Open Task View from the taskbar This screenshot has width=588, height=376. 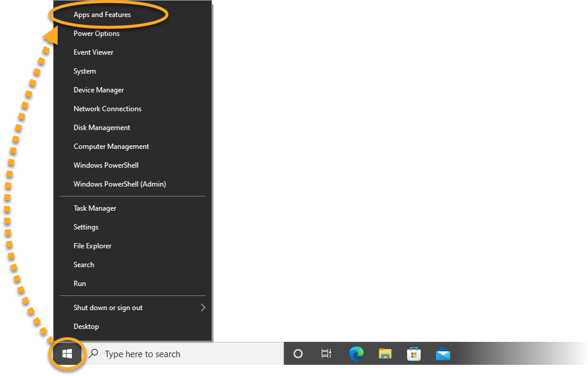pyautogui.click(x=326, y=354)
